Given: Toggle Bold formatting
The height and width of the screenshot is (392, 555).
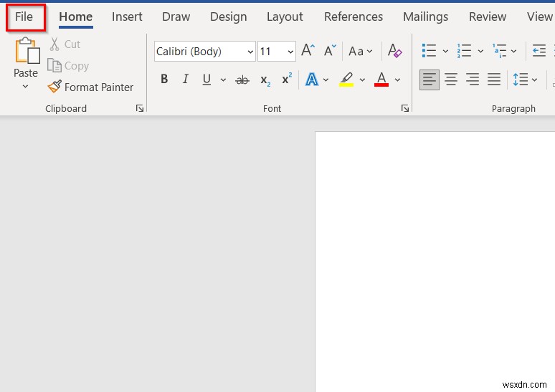Looking at the screenshot, I should pos(164,79).
